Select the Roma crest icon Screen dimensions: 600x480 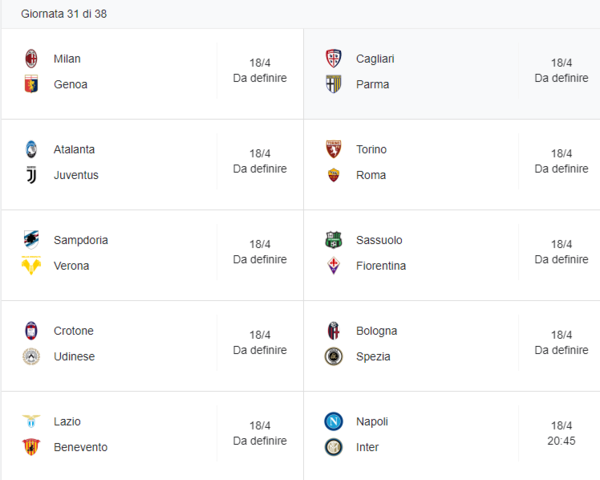tap(333, 175)
